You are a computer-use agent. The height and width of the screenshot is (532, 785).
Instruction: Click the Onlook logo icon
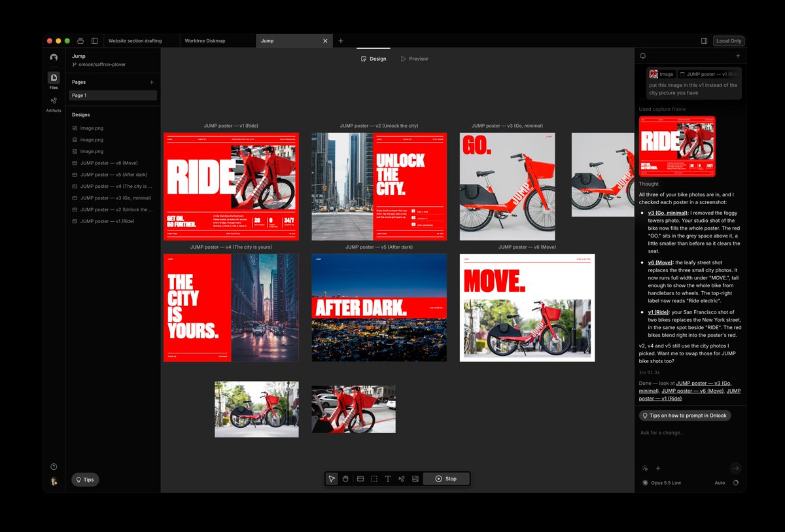tap(54, 58)
